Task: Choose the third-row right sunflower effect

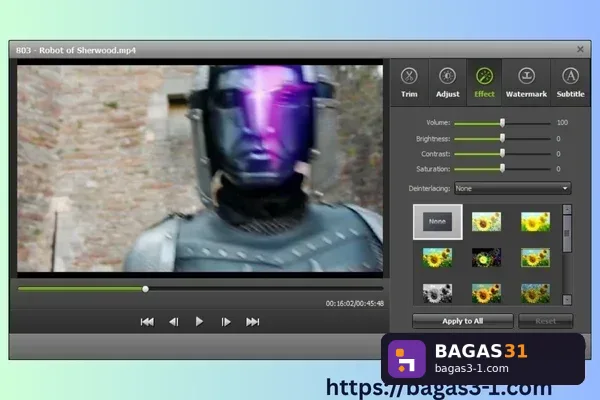Action: [x=535, y=293]
